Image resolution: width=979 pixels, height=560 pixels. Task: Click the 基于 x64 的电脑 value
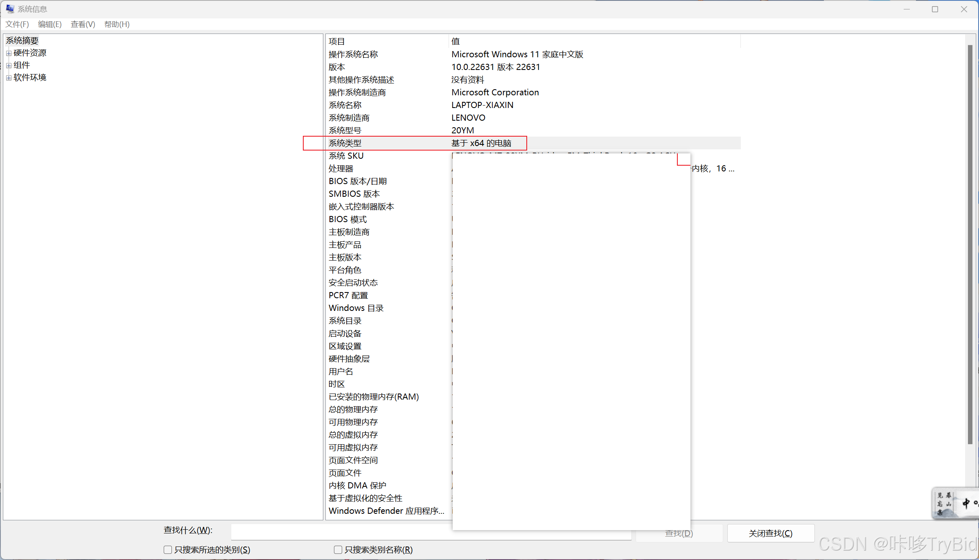click(x=481, y=143)
